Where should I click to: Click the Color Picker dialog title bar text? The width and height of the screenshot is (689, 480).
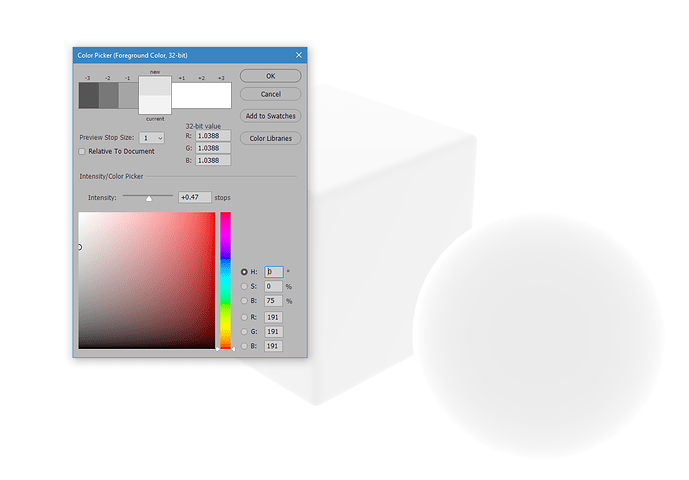[132, 55]
